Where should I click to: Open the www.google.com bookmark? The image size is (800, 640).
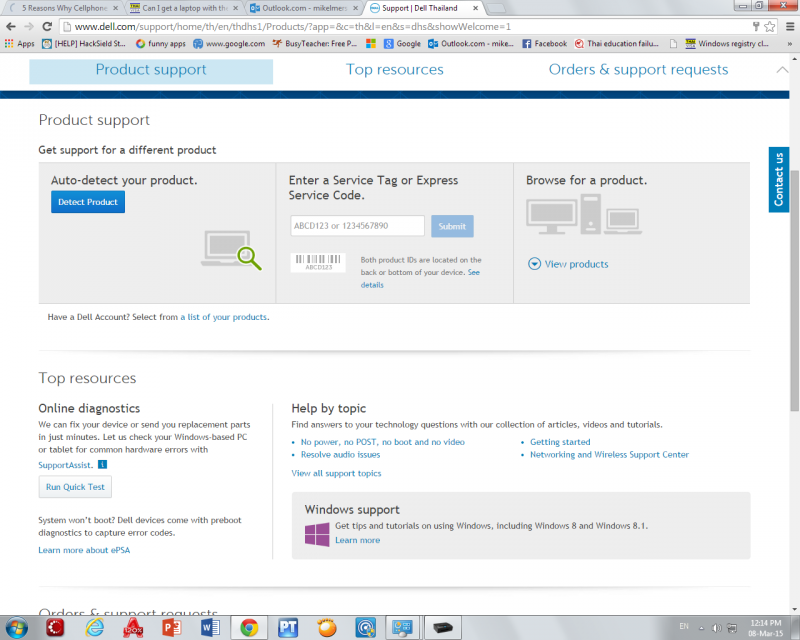229,44
